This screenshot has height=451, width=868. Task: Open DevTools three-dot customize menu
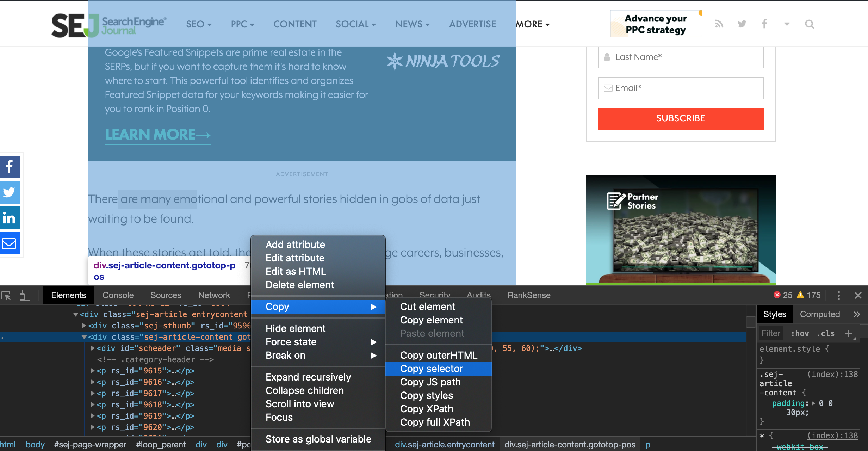[x=838, y=295]
